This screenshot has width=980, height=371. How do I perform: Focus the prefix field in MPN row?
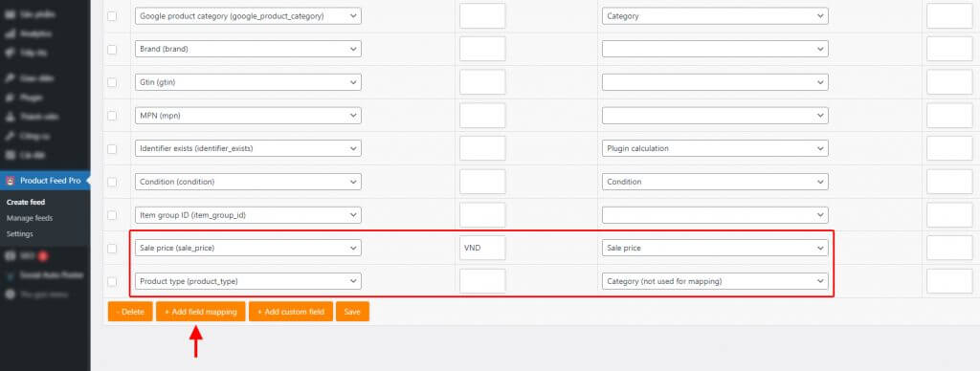(x=482, y=116)
